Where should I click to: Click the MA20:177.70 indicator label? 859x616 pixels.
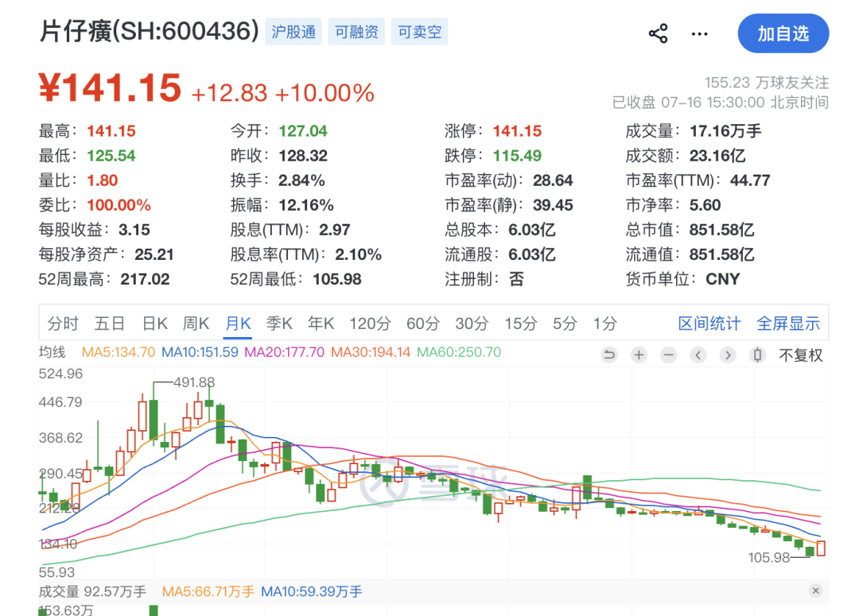[x=284, y=352]
